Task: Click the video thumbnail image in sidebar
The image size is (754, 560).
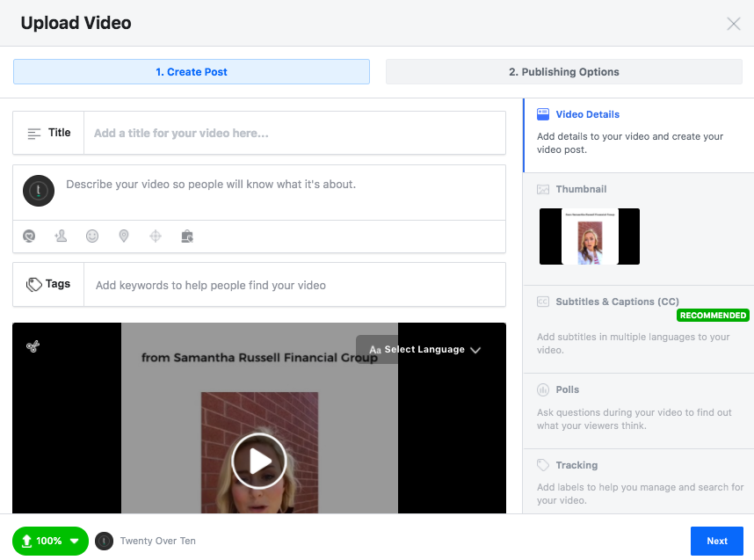Action: point(590,236)
